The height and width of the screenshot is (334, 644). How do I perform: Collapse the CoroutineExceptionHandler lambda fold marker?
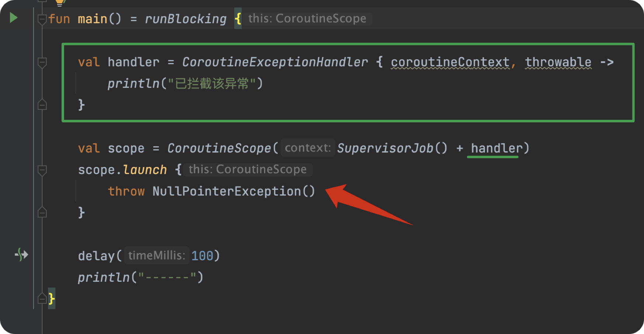point(42,63)
